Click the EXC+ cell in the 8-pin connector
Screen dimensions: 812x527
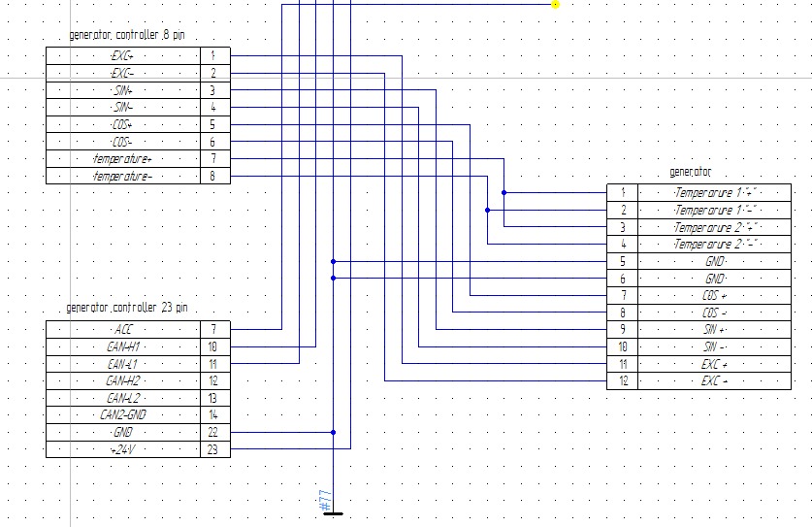(x=122, y=55)
